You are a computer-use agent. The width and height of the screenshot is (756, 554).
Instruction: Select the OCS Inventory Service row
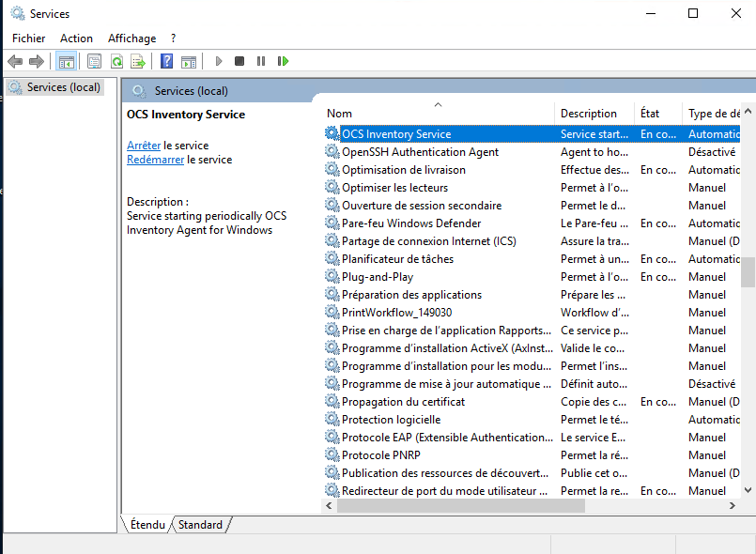tap(532, 133)
